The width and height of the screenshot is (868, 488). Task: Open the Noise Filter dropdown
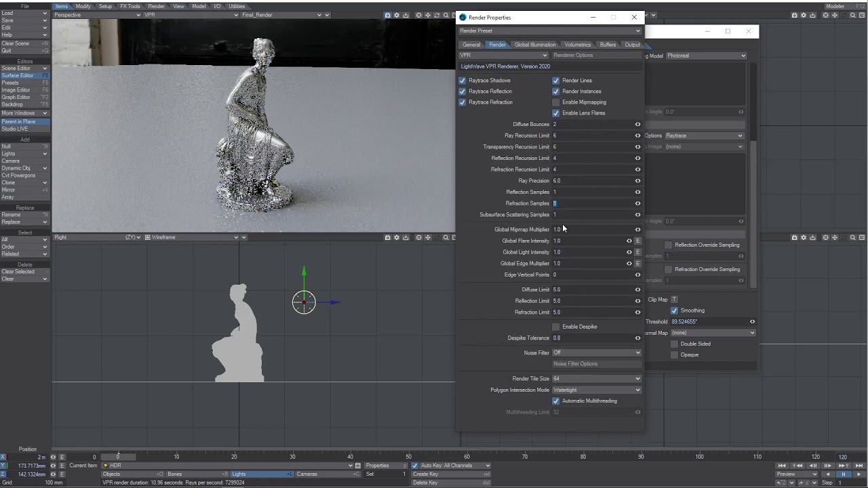(596, 353)
